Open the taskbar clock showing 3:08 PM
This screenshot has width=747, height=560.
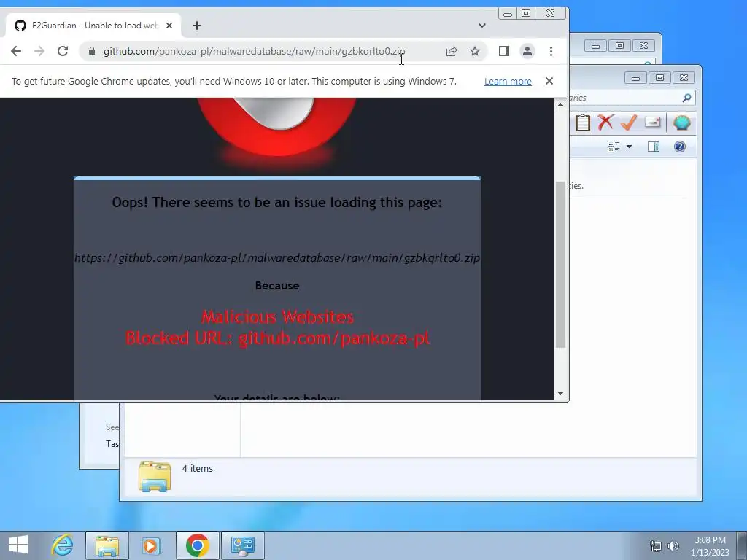(x=710, y=546)
